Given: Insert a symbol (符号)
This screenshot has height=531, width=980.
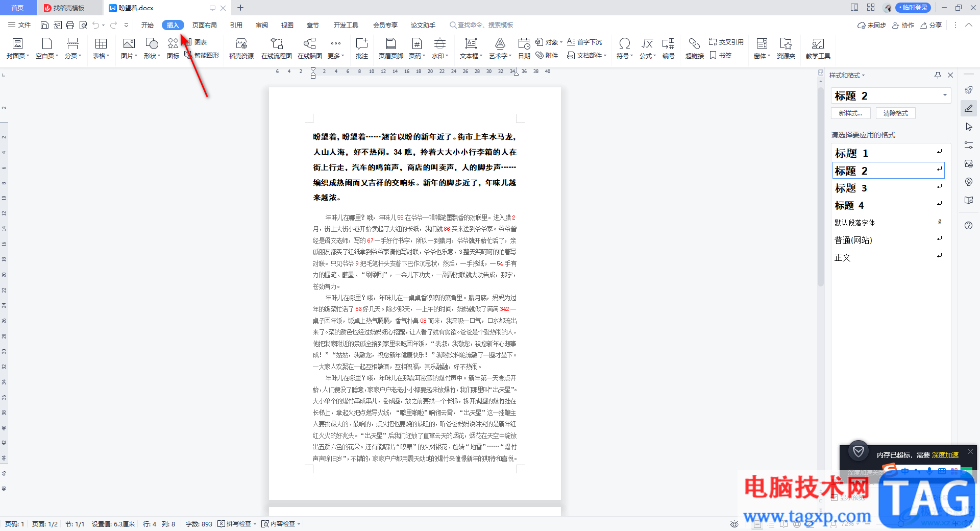Looking at the screenshot, I should [x=625, y=49].
